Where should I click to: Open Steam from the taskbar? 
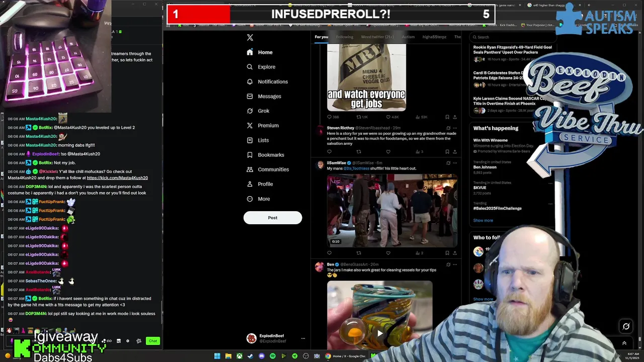[251, 356]
